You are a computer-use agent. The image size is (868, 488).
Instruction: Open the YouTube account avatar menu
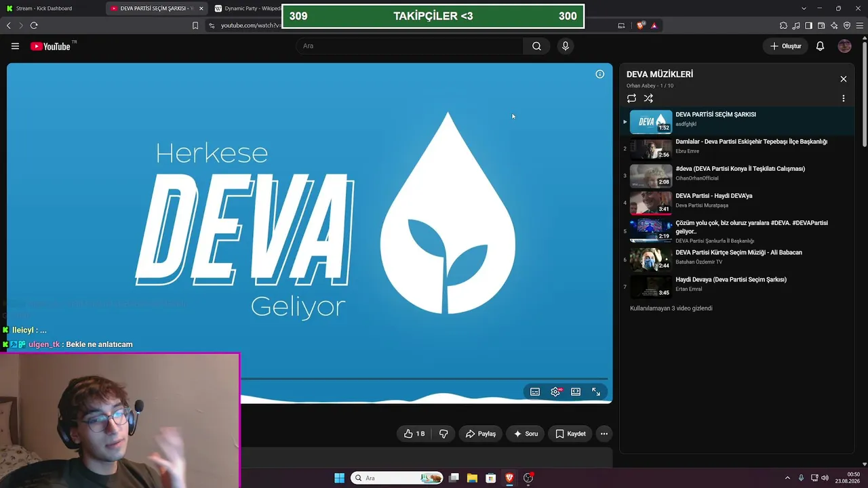click(x=844, y=46)
